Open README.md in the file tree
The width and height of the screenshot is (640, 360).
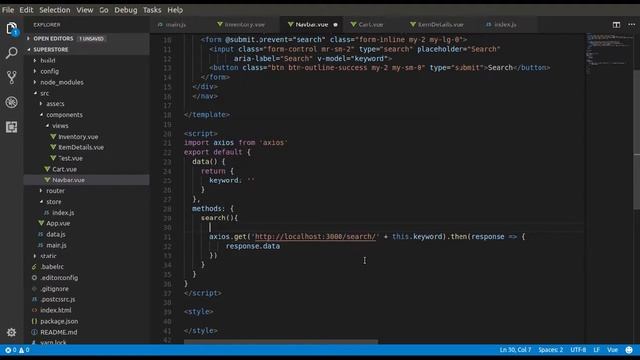58,332
